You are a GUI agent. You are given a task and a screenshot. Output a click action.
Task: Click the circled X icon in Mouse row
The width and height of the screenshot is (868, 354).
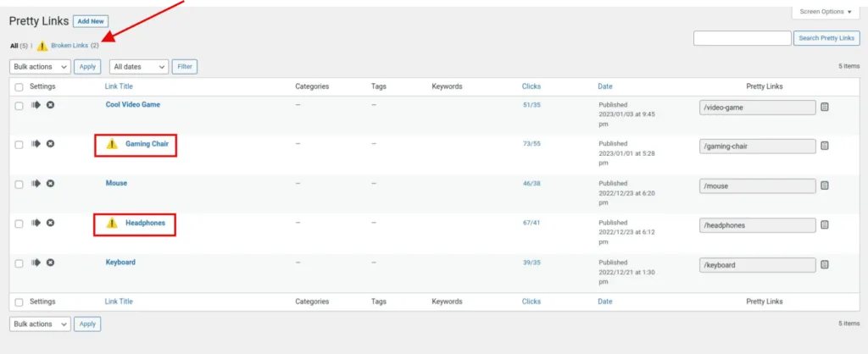(50, 183)
